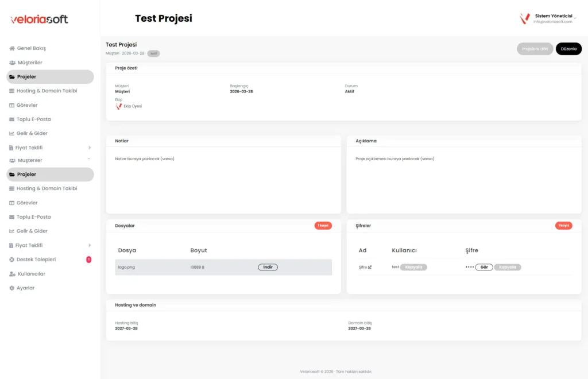Open Ayarlar via its gear icon

tap(11, 288)
